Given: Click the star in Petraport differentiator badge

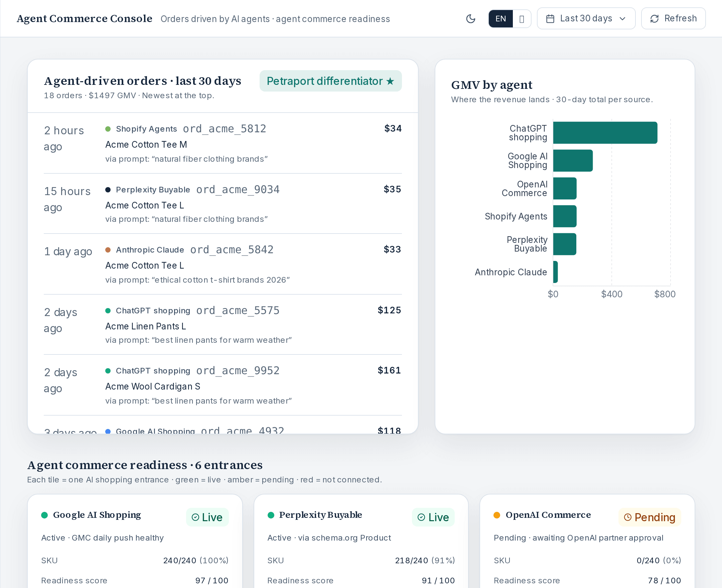Looking at the screenshot, I should (390, 81).
